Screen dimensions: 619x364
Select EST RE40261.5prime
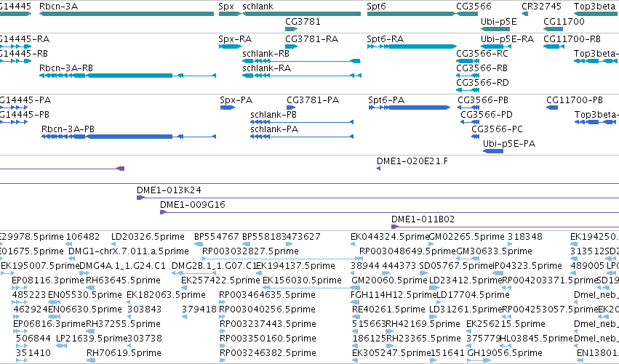point(389,310)
